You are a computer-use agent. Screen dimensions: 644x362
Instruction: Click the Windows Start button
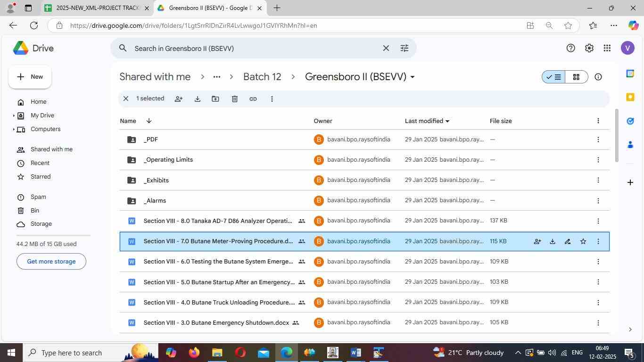pos(11,353)
